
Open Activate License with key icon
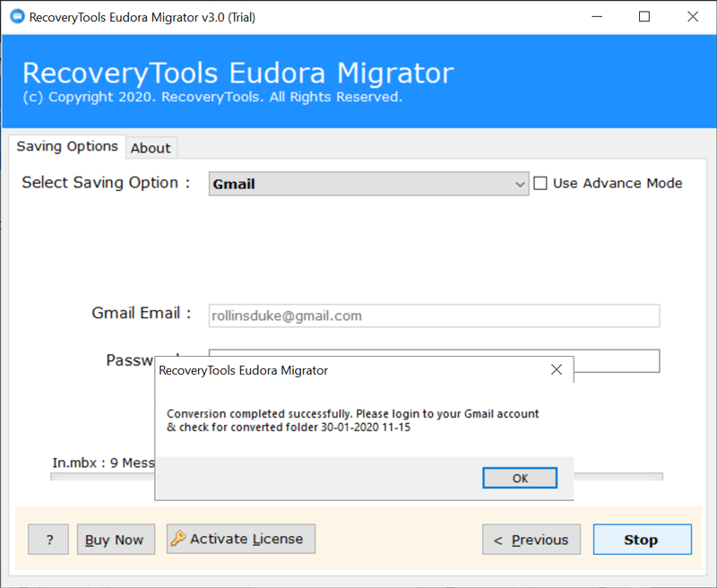241,539
